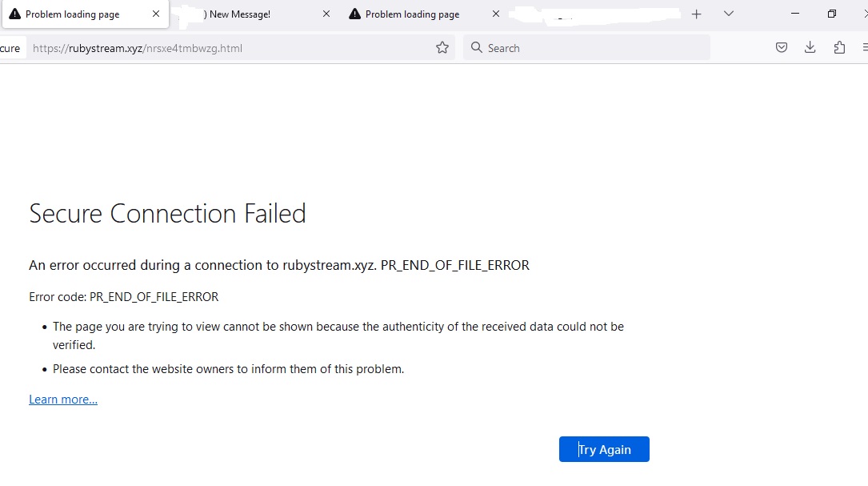Open a new tab with the plus icon
Viewport: 868px width, 486px height.
pos(696,14)
